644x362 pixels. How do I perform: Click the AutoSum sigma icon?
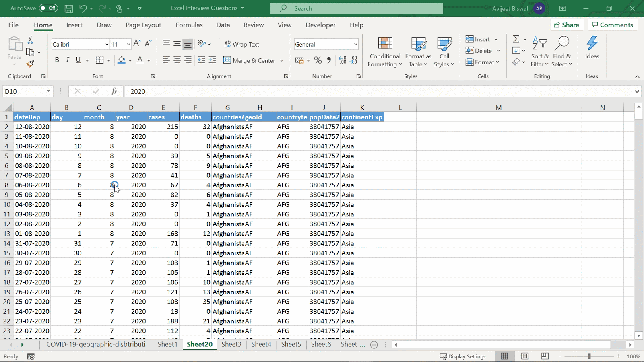click(516, 39)
